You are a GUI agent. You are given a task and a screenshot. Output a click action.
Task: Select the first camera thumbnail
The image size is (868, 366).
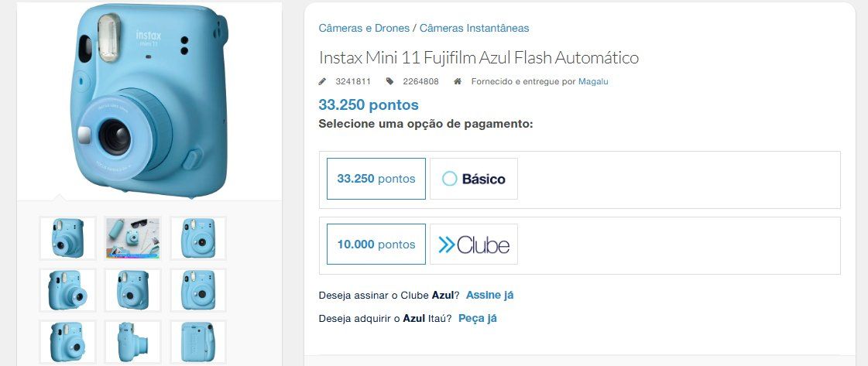[x=67, y=238]
